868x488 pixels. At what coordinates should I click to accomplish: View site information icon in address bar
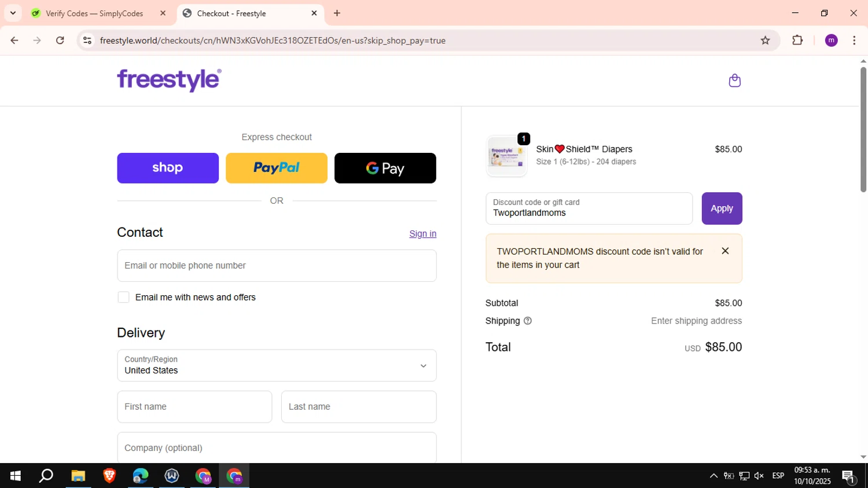87,41
